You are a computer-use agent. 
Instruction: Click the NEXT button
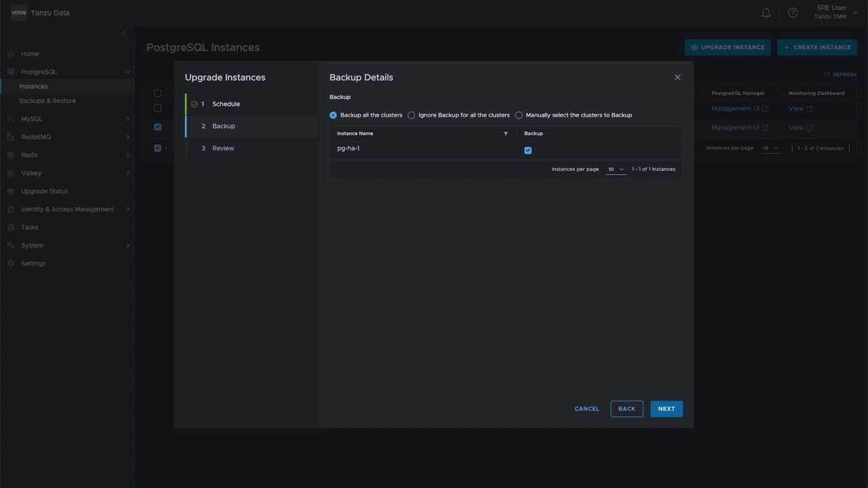[x=666, y=407]
